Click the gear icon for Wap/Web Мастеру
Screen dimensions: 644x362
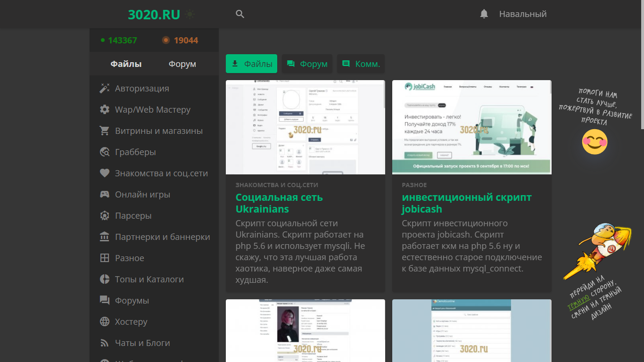[x=105, y=110]
